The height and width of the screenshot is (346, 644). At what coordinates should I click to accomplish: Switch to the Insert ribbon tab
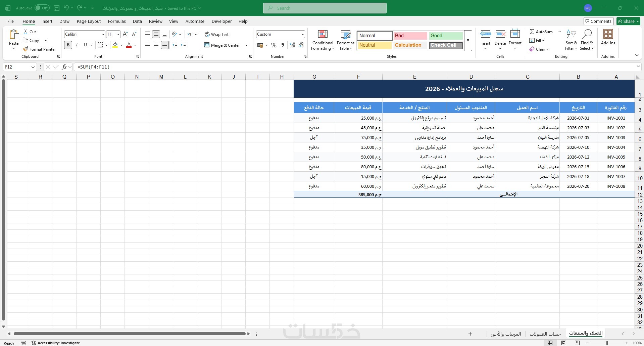point(47,21)
